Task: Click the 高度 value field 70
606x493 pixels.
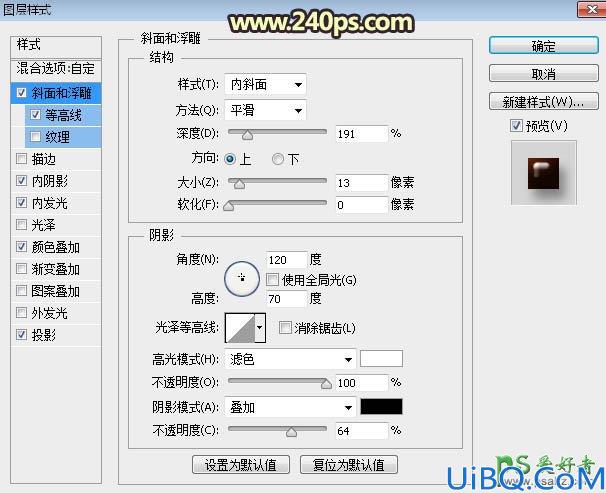Action: pyautogui.click(x=286, y=299)
